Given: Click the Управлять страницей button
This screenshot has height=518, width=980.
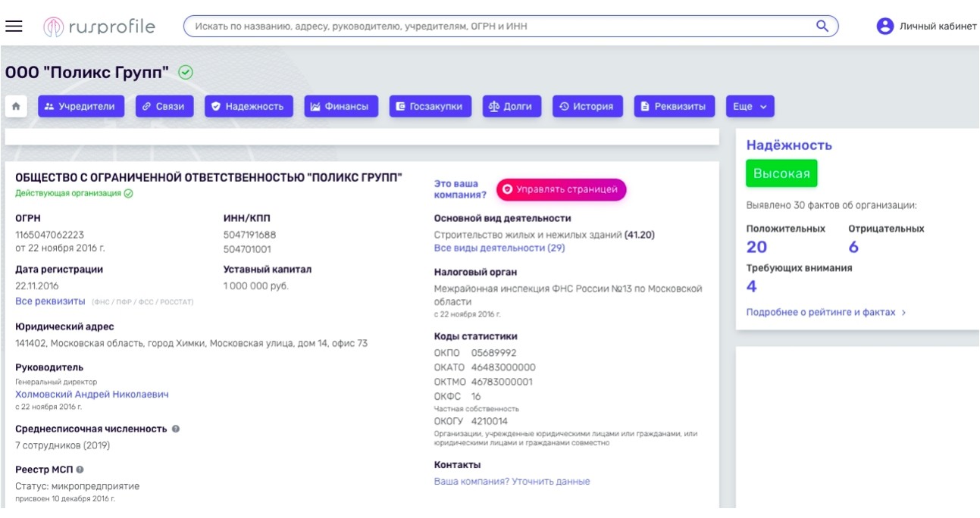Looking at the screenshot, I should (x=562, y=189).
